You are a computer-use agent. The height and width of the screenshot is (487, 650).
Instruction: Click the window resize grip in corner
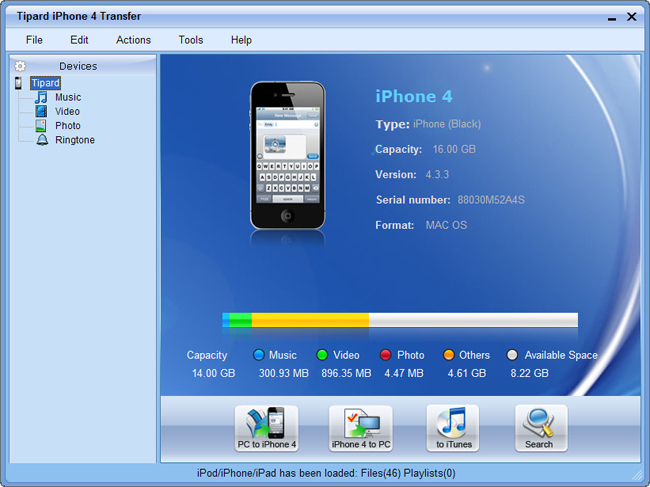636,475
